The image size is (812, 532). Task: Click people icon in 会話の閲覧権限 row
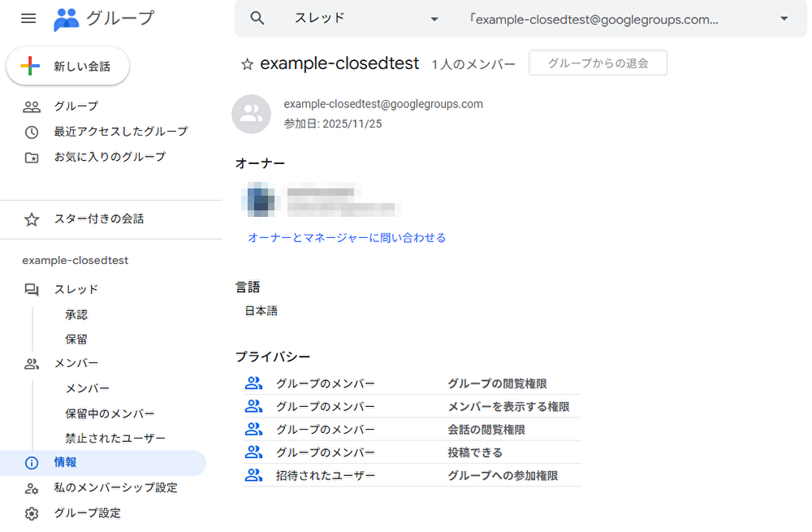(x=253, y=429)
